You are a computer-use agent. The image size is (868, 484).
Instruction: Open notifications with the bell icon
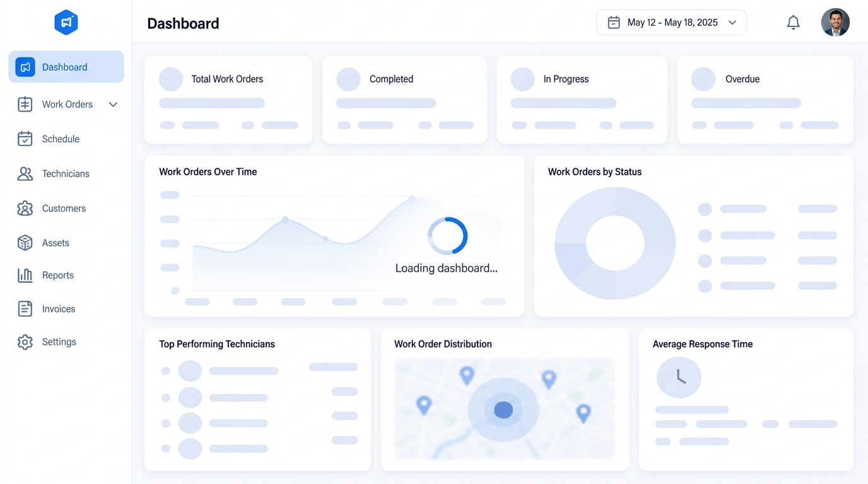[x=793, y=23]
